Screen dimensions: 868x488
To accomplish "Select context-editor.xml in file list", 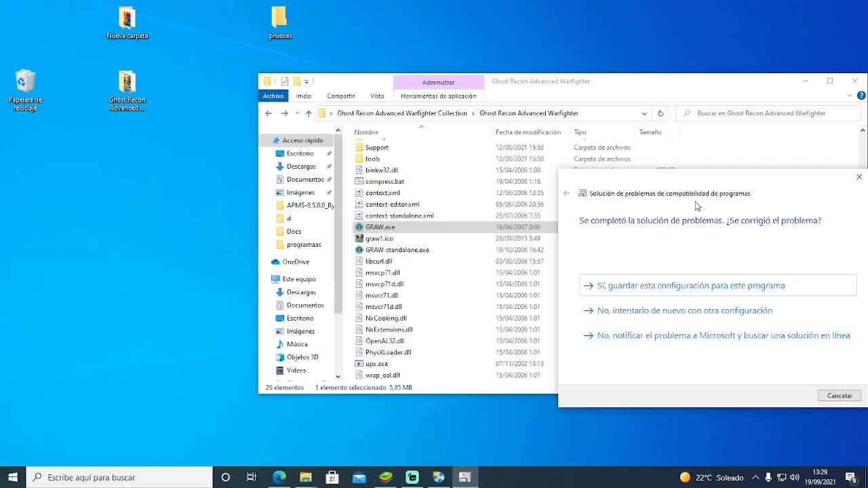I will pos(392,204).
